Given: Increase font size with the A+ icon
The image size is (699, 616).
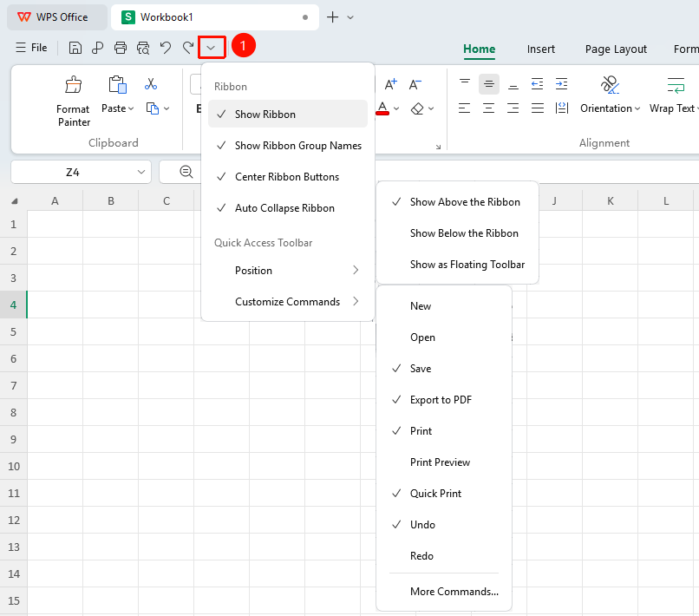Looking at the screenshot, I should point(391,84).
